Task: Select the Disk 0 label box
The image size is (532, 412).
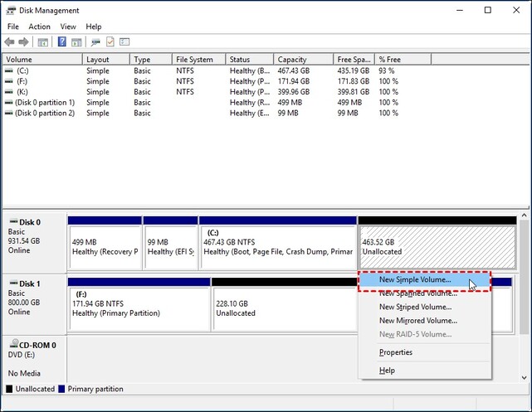Action: pyautogui.click(x=33, y=241)
